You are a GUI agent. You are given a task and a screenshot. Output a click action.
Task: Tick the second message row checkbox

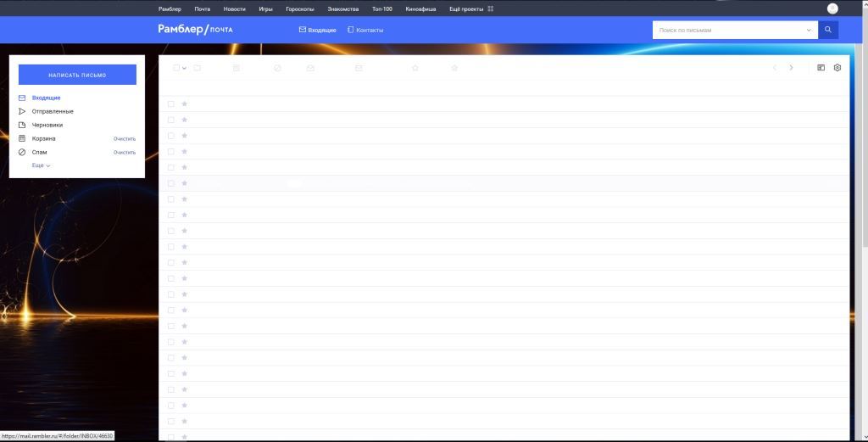pyautogui.click(x=171, y=120)
